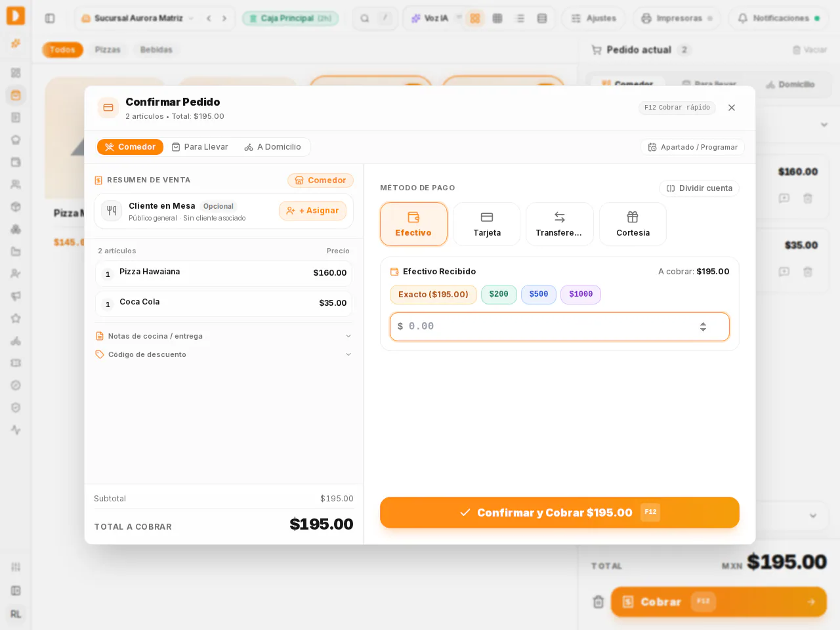The image size is (840, 630).
Task: Open the star icon in the left sidebar
Action: pyautogui.click(x=16, y=318)
